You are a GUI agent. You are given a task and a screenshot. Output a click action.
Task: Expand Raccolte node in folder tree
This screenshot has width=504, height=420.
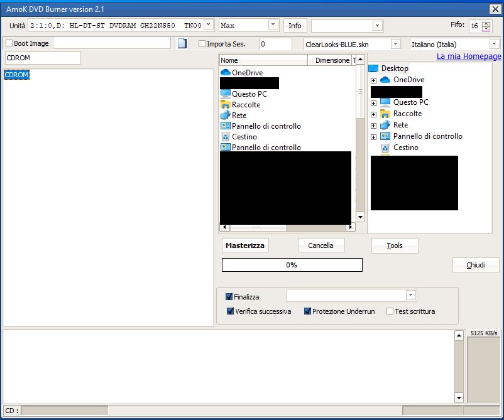(373, 114)
